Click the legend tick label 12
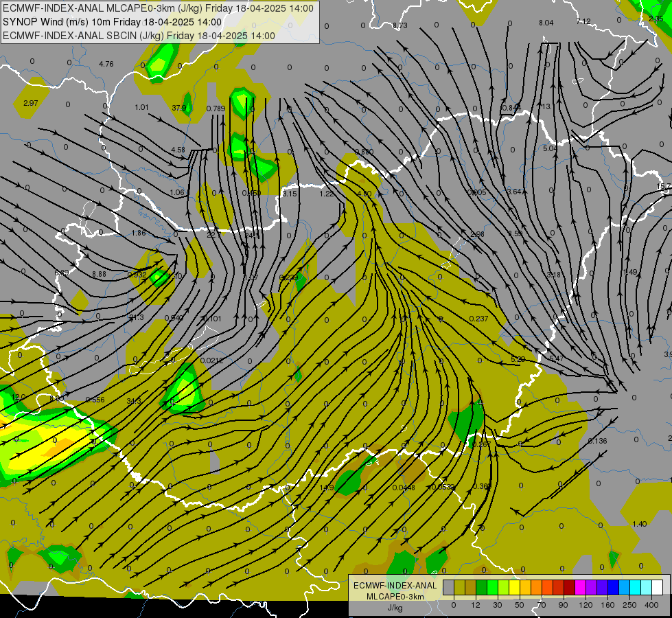The image size is (672, 618). (x=475, y=605)
